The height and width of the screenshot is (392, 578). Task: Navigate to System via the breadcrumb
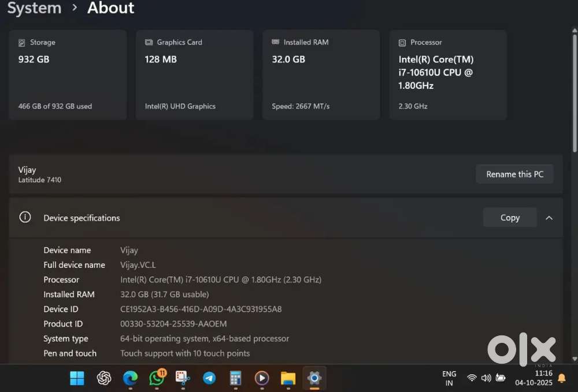click(34, 8)
